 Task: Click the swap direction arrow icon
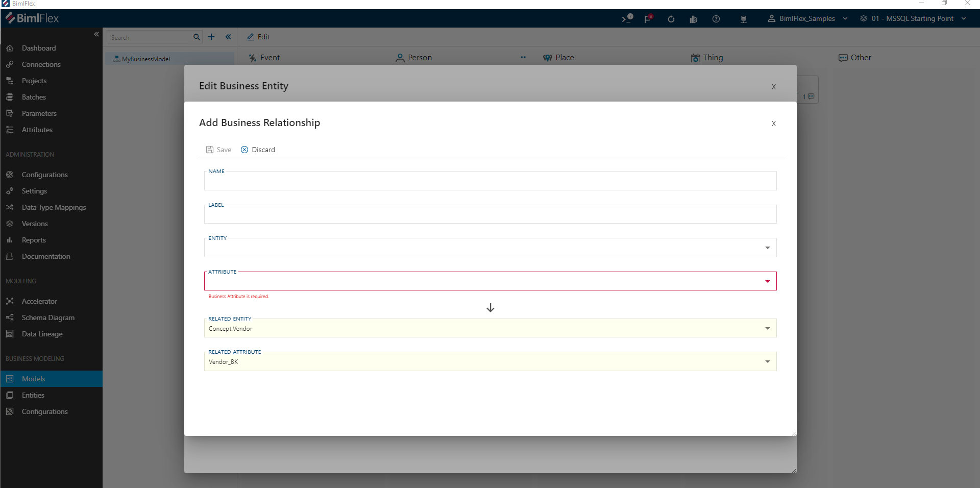point(490,308)
